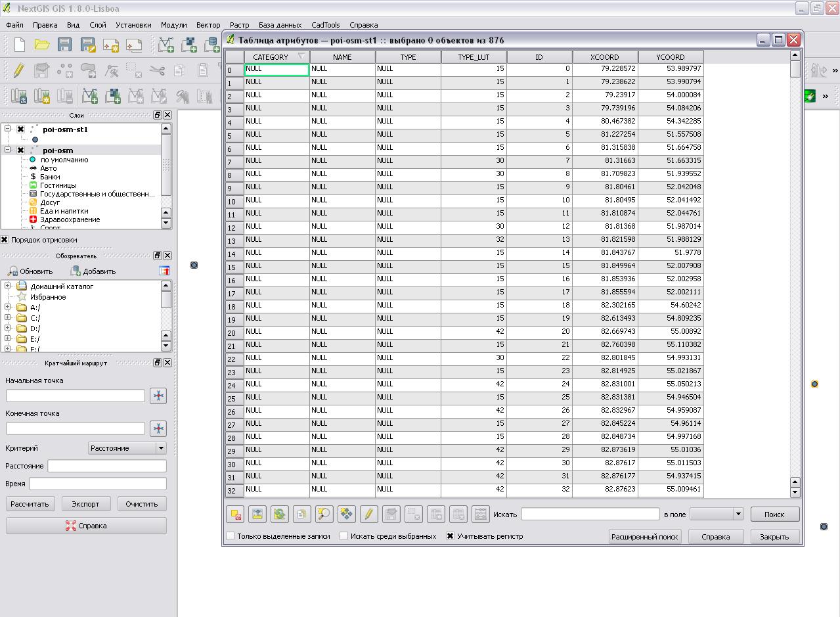
Task: Open project using the yellow folder icon
Action: [x=42, y=45]
